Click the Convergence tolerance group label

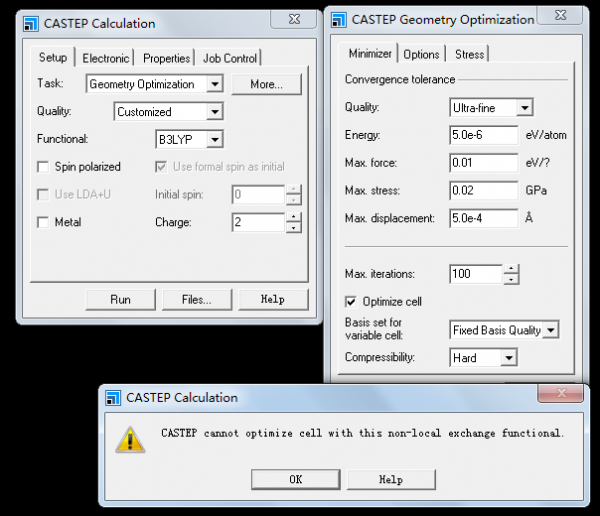click(400, 80)
